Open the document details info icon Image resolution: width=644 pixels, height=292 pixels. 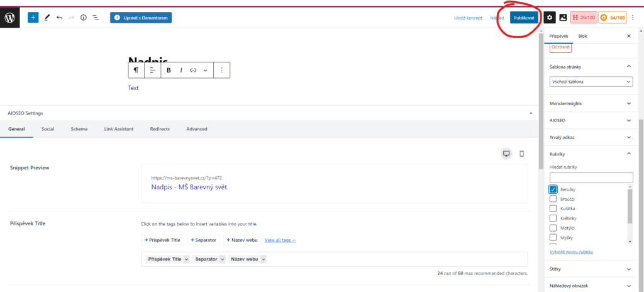tap(84, 18)
